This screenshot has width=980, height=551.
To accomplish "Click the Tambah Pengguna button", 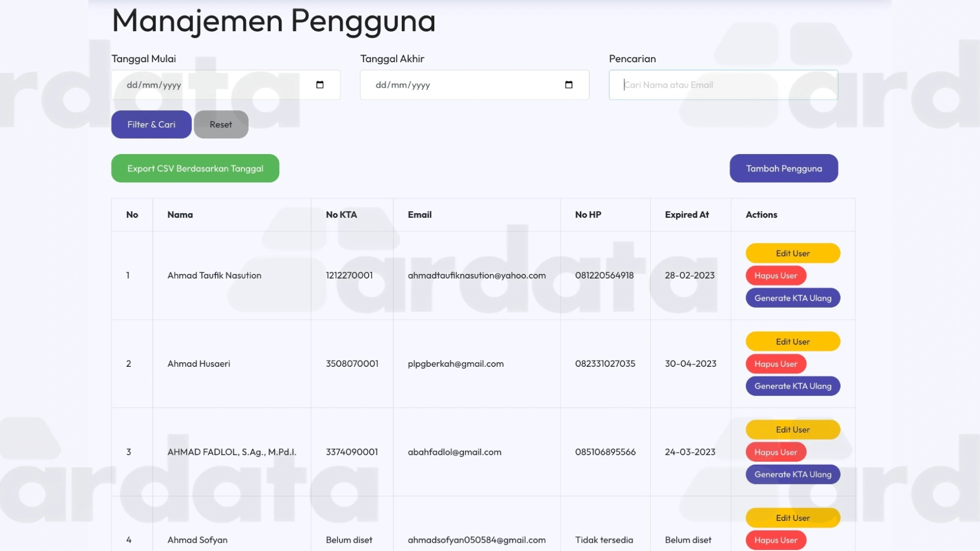I will coord(784,168).
